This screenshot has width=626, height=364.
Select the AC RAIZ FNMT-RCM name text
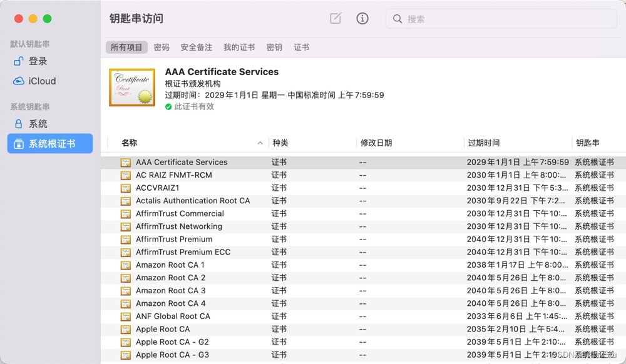click(x=174, y=175)
